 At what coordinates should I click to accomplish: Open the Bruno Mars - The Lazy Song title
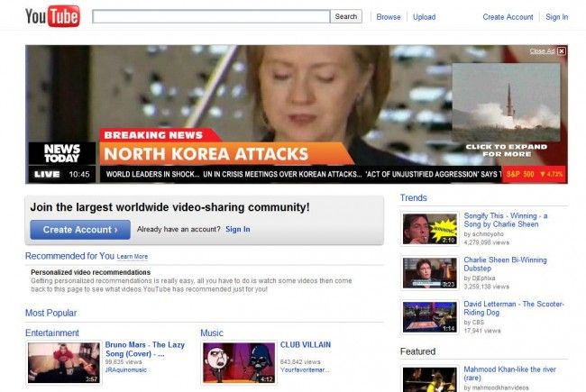[145, 349]
